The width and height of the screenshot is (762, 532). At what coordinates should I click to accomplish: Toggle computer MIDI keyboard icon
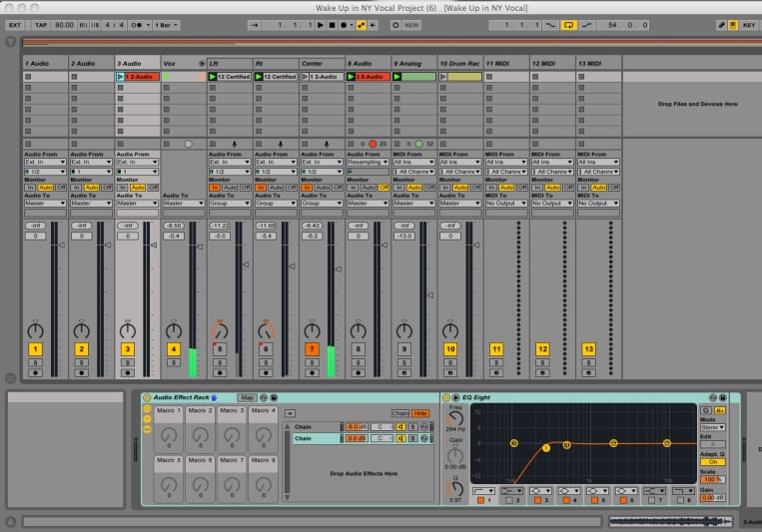(x=733, y=25)
